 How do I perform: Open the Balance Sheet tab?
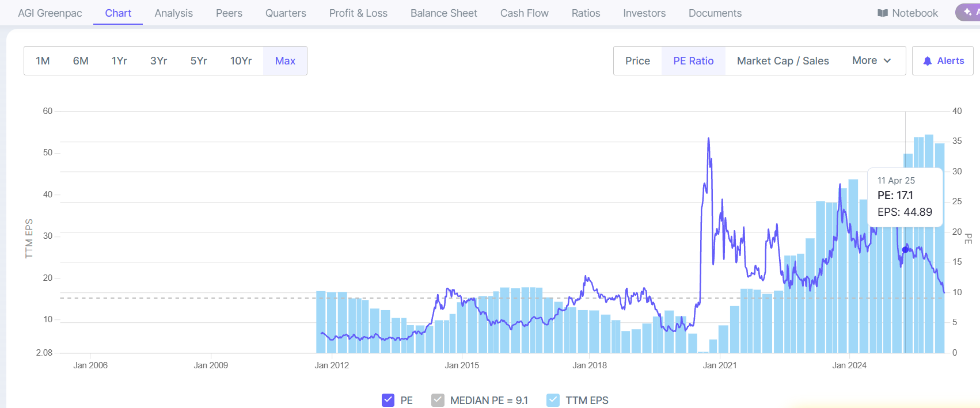coord(443,13)
